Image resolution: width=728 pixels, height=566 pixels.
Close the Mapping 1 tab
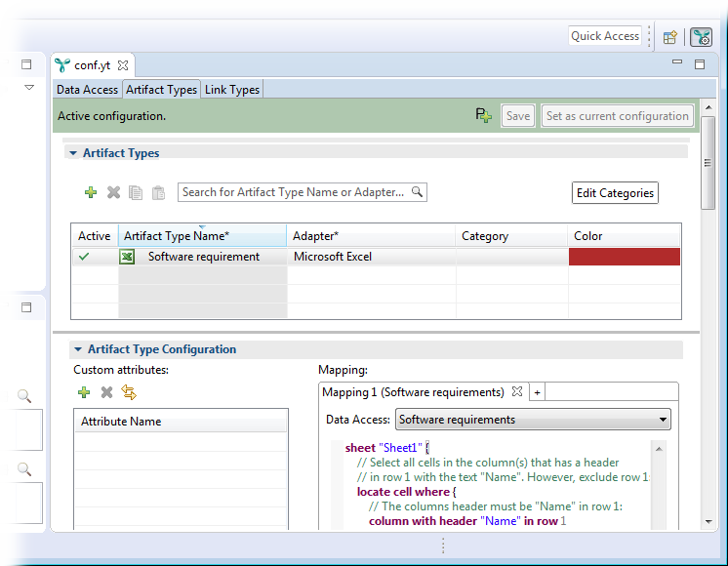[517, 392]
